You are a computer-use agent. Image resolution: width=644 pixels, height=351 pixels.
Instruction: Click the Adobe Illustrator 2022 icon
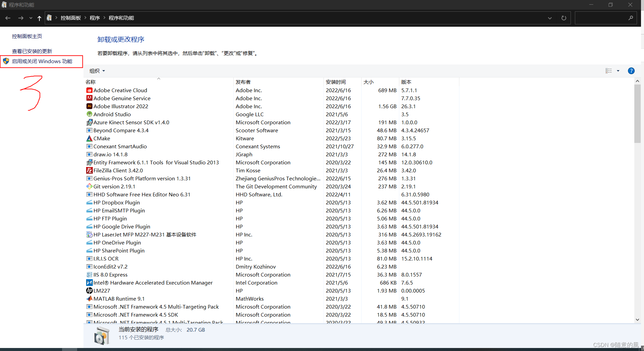tap(89, 106)
